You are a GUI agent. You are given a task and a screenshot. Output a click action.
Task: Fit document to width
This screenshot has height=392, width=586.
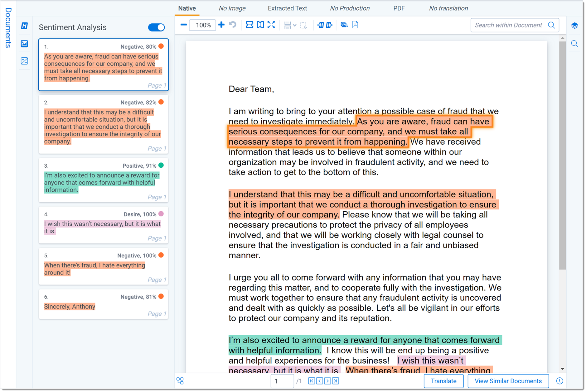point(249,25)
